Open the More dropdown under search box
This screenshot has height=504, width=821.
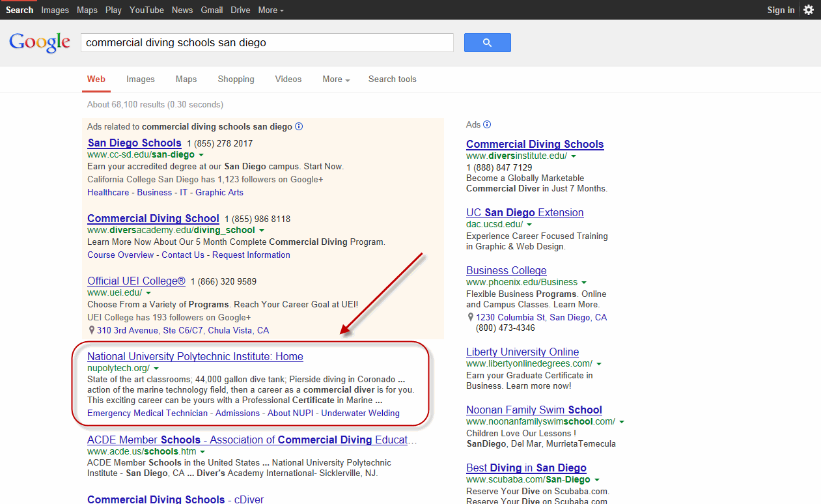(x=336, y=79)
